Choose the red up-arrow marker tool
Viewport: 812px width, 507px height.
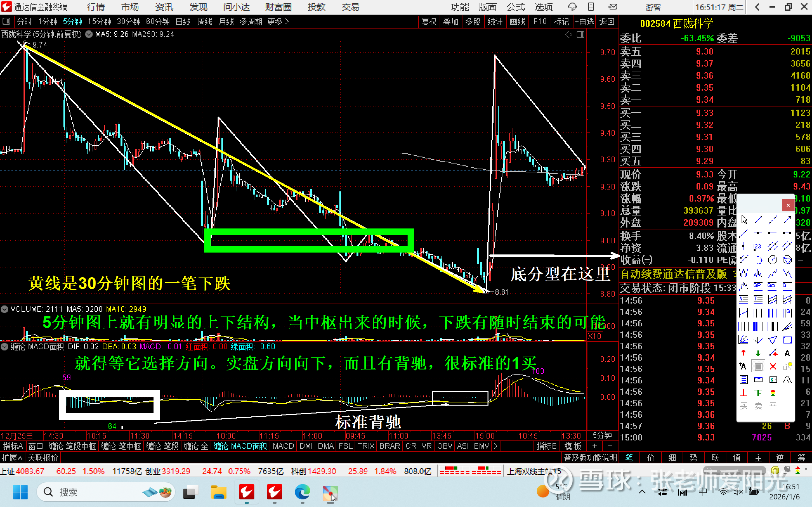[x=743, y=353]
